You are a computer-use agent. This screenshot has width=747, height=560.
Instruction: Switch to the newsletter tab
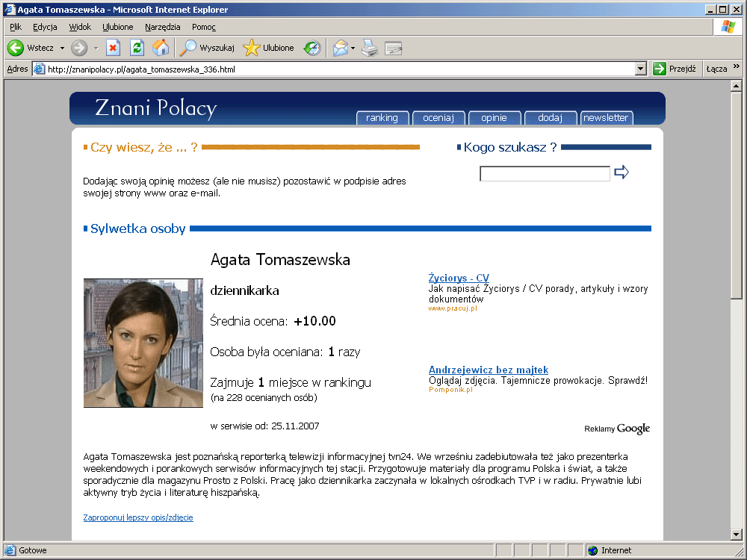click(606, 118)
